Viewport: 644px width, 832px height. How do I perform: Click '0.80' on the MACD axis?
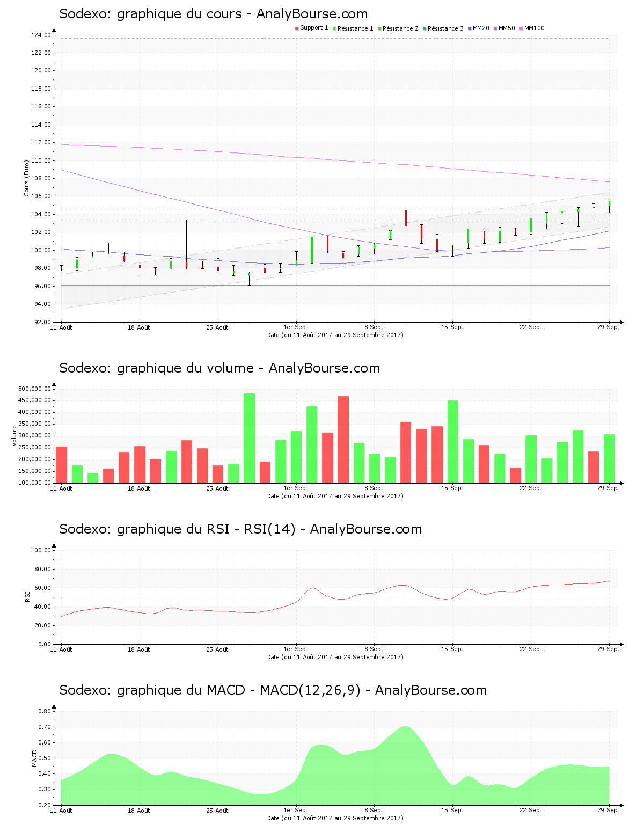pos(45,711)
